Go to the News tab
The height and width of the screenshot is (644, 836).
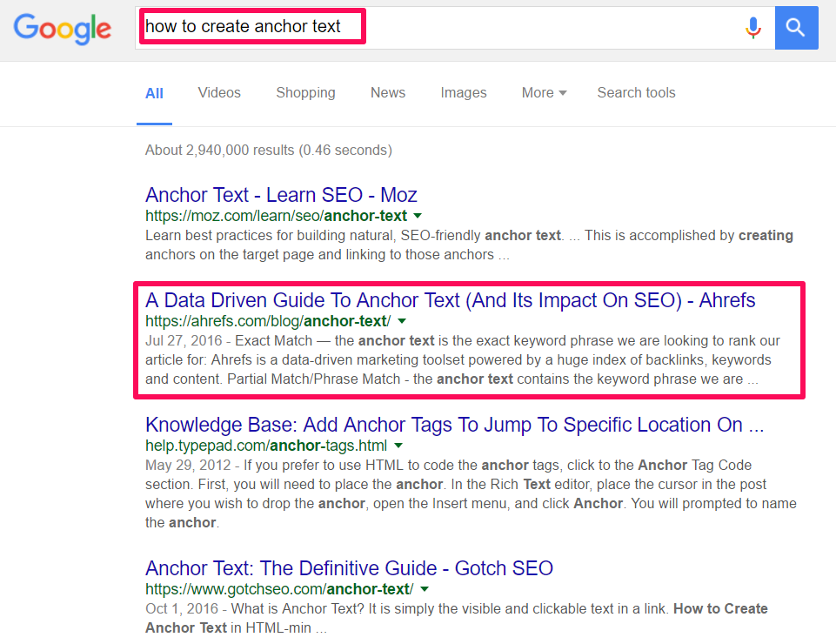click(388, 93)
